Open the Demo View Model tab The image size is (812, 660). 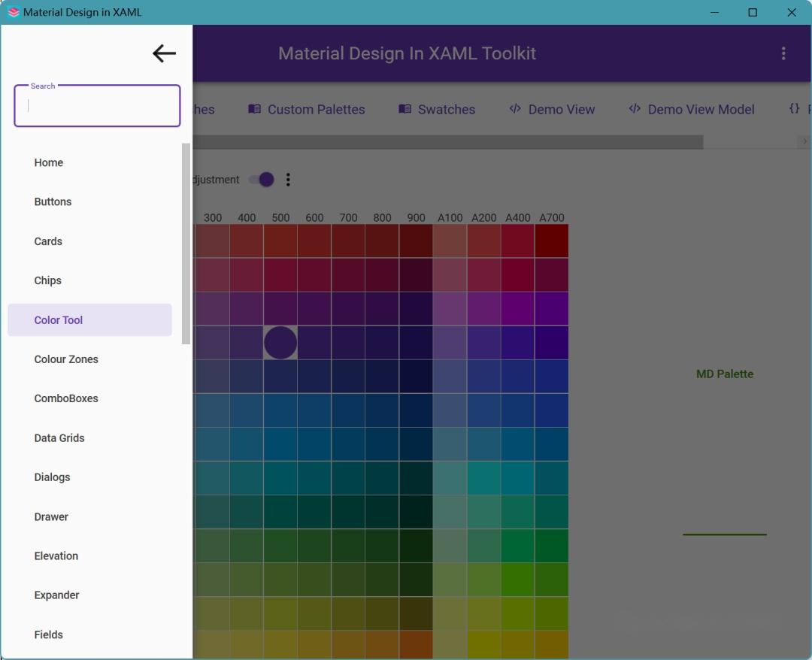pos(692,109)
